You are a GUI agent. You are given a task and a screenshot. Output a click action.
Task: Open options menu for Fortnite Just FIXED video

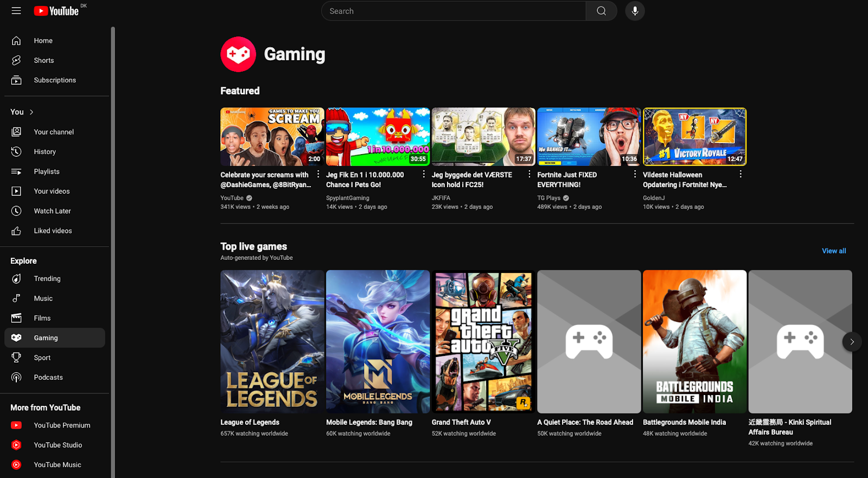(x=635, y=174)
